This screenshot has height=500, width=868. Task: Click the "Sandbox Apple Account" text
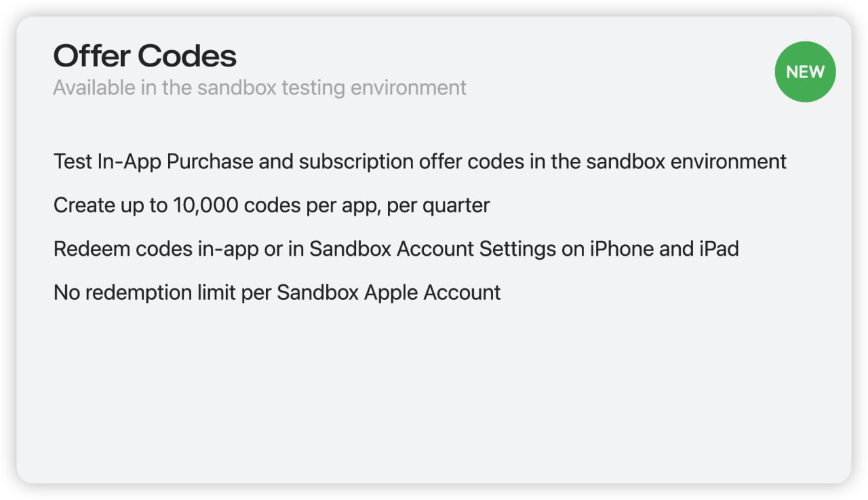[x=389, y=292]
